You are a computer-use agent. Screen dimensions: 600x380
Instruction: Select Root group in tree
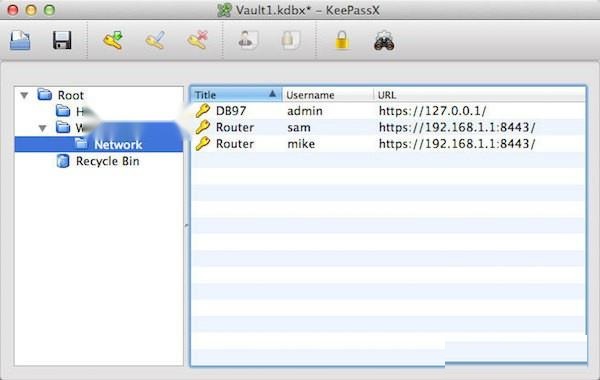point(70,95)
